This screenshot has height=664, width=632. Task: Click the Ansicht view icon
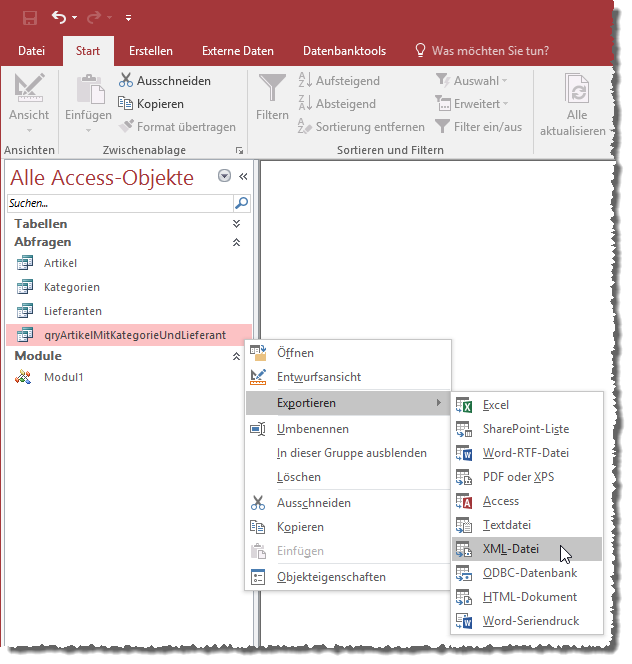click(x=29, y=88)
